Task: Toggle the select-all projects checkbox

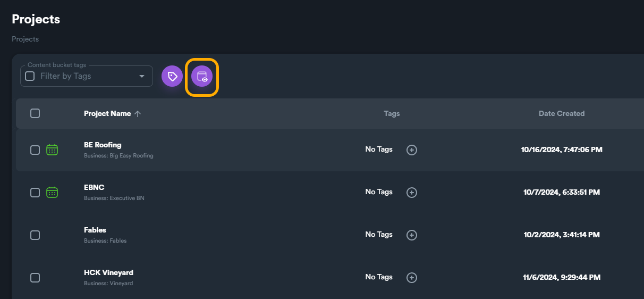Action: [35, 113]
